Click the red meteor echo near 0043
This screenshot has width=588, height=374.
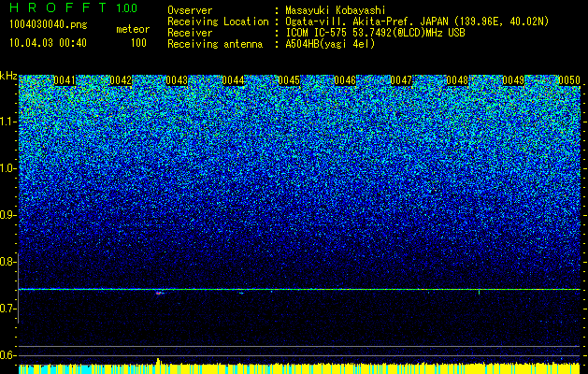[159, 293]
